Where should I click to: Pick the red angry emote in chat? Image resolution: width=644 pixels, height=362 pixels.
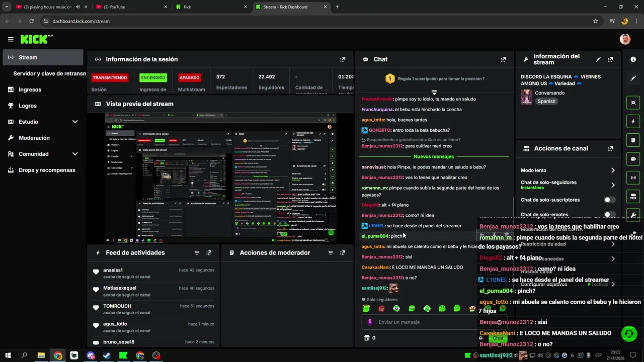[x=381, y=308]
